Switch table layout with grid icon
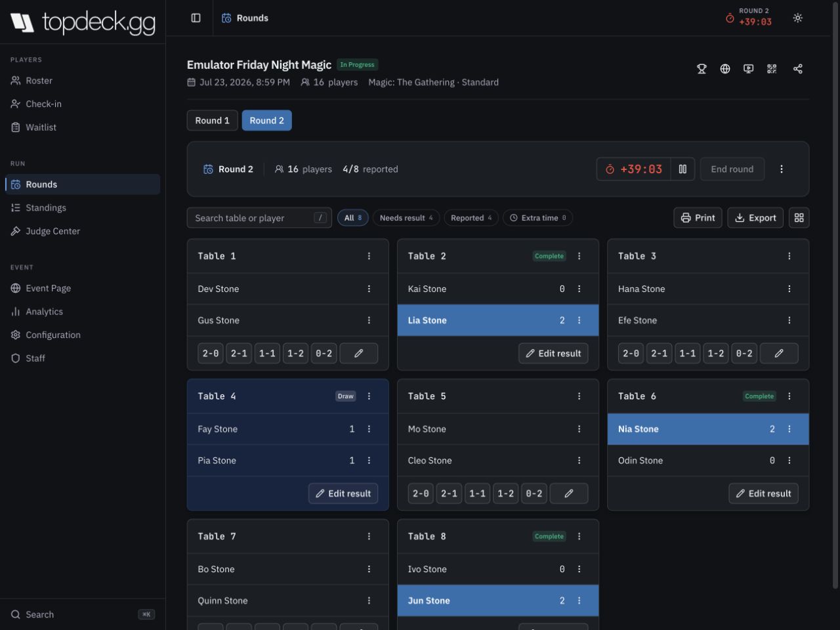Screen dimensions: 840x630 click(799, 218)
